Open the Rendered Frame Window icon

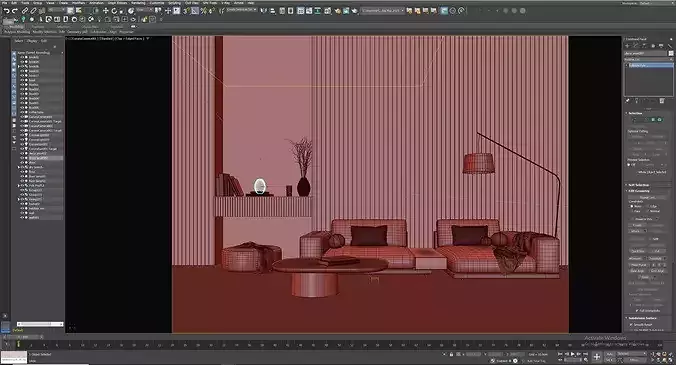(x=346, y=10)
